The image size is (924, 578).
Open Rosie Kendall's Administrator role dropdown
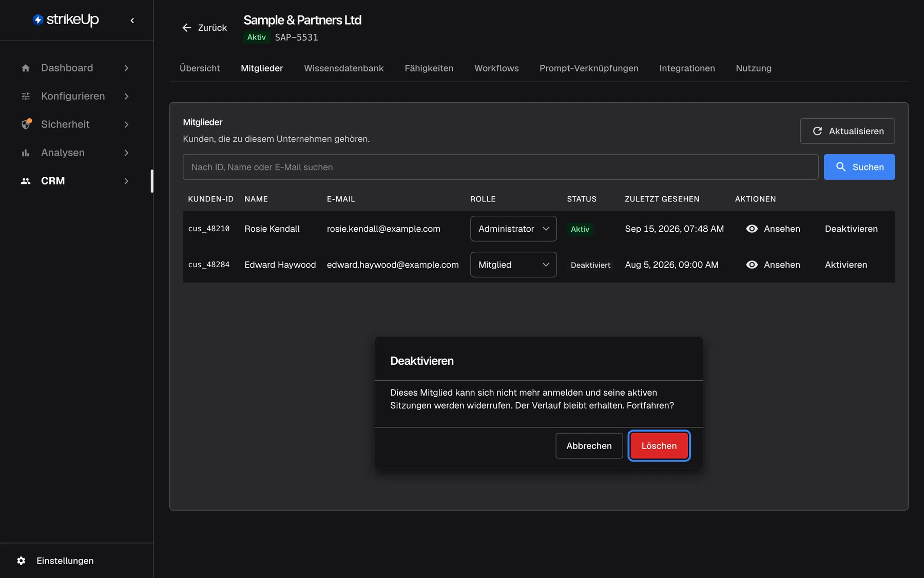point(513,229)
